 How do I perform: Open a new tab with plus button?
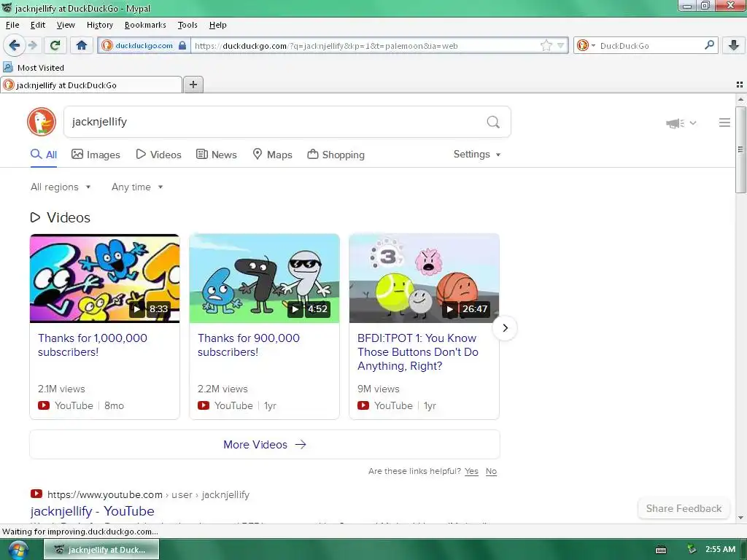click(x=193, y=85)
